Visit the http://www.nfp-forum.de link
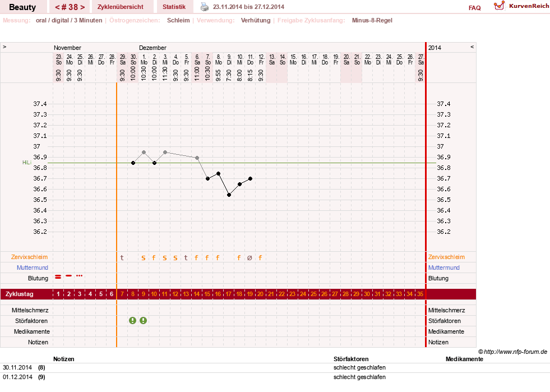 (x=515, y=352)
